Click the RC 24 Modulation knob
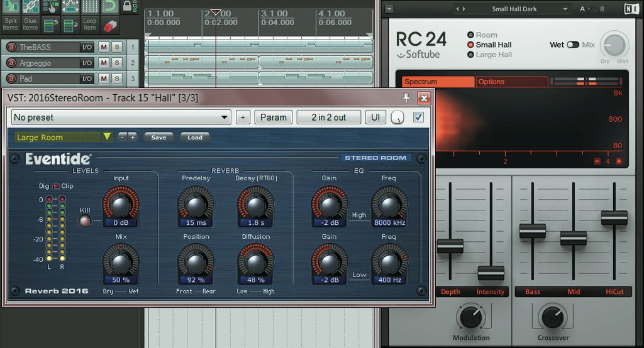Viewport: 644px width, 348px height. coord(471,317)
